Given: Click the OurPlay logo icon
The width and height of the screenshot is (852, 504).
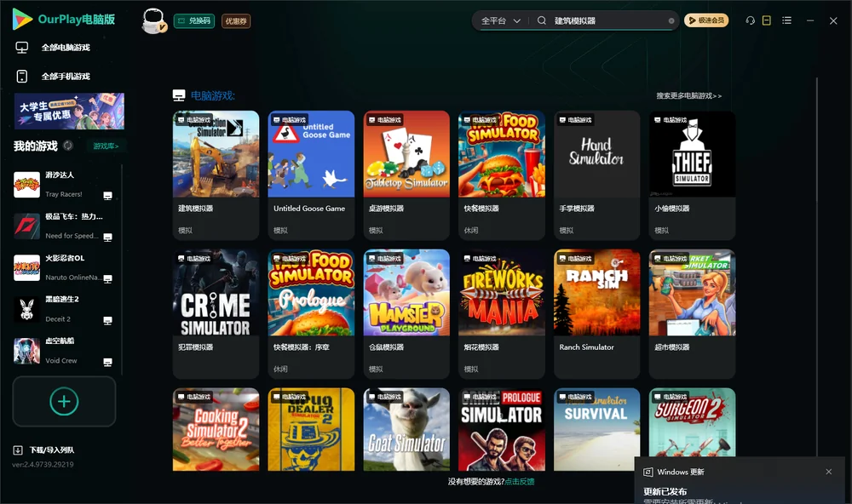Looking at the screenshot, I should 22,19.
